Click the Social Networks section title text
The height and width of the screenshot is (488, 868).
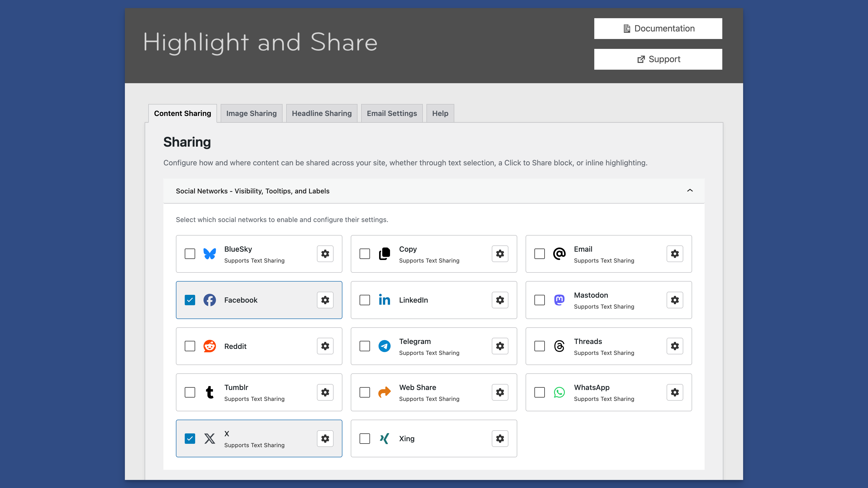252,191
